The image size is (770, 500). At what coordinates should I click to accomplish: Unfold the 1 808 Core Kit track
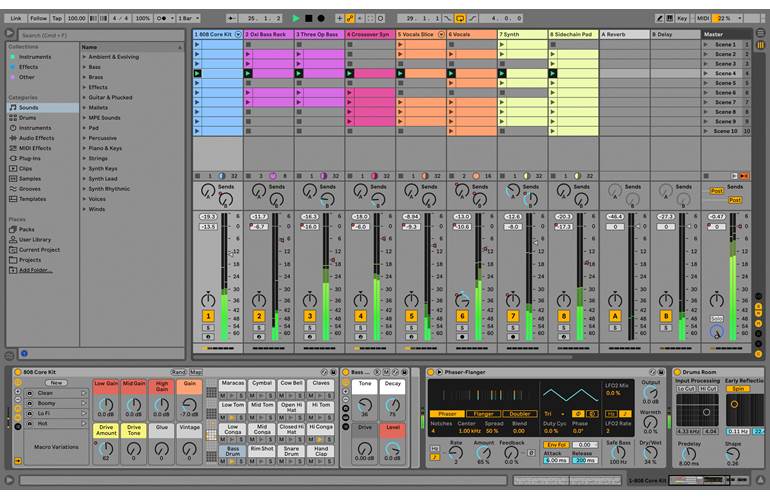238,35
